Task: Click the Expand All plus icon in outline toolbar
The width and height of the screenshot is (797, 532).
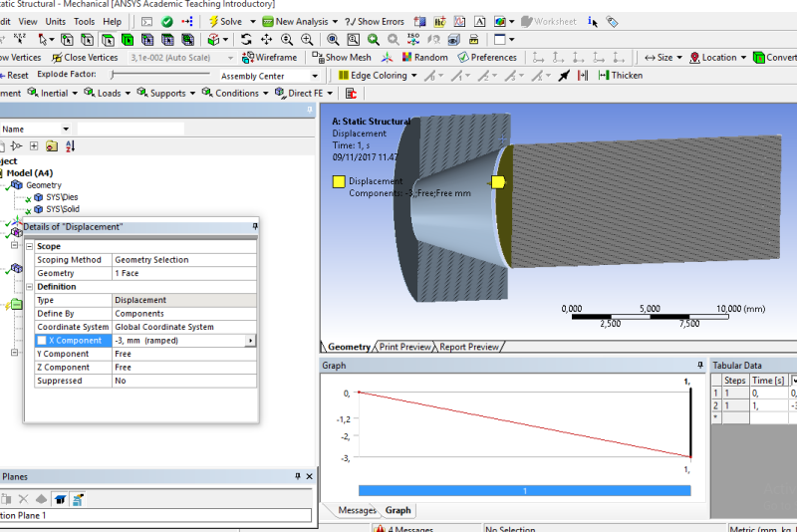Action: (x=34, y=146)
